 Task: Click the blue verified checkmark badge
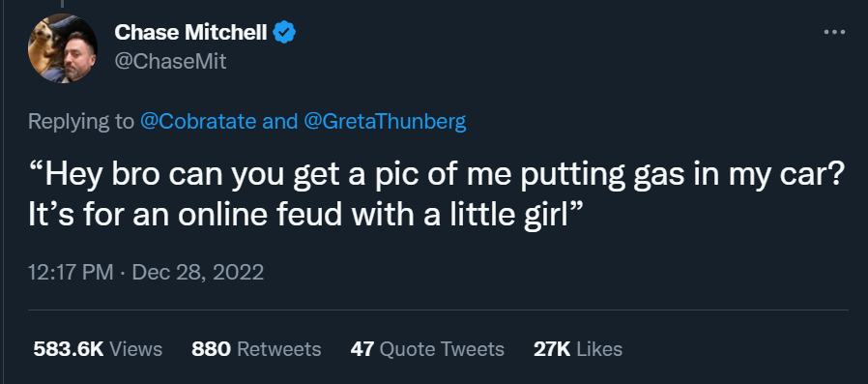[x=284, y=33]
